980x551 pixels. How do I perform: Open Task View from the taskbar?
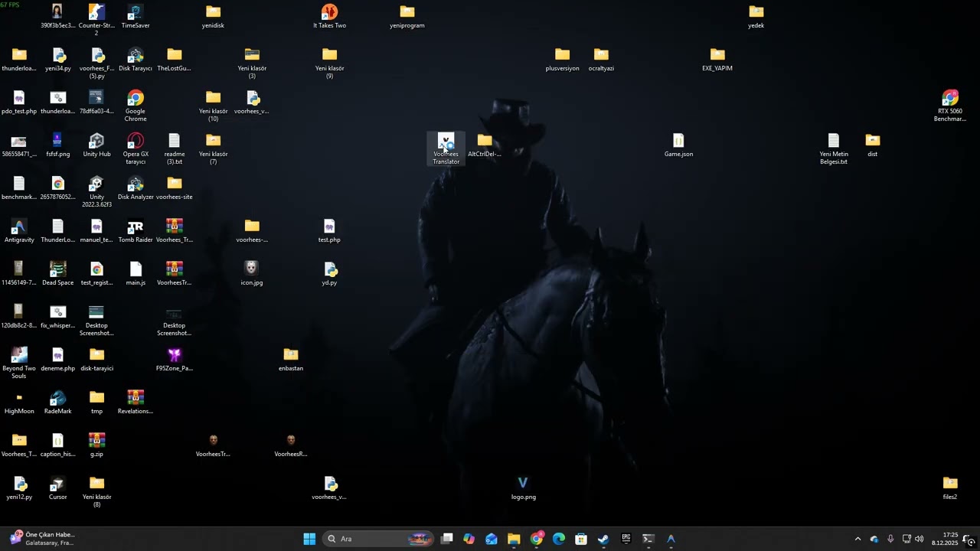[447, 539]
